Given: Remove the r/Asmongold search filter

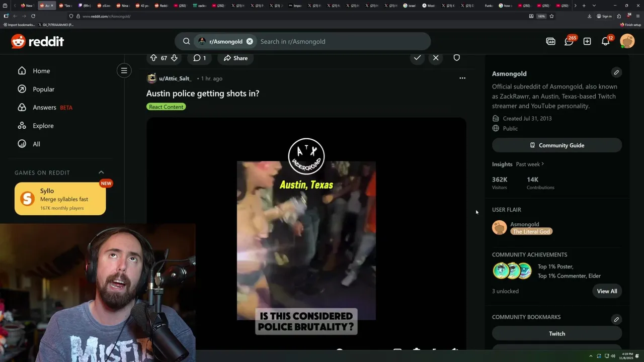Looking at the screenshot, I should tap(250, 41).
